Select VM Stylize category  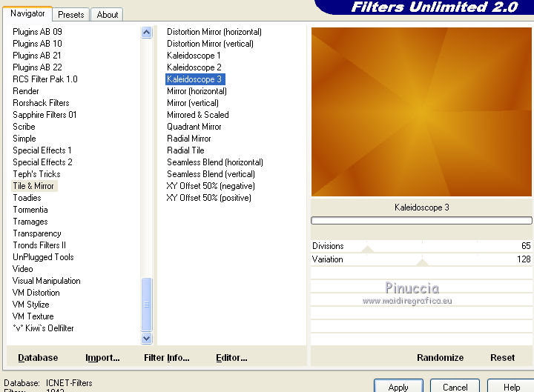(31, 305)
